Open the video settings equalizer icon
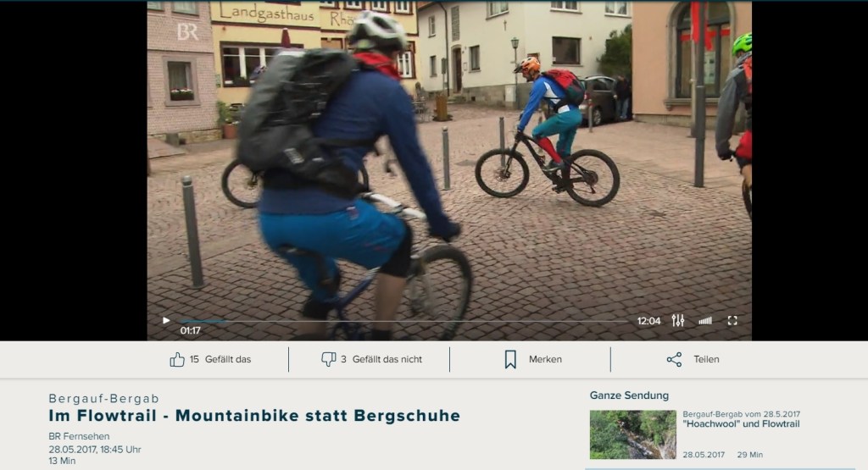This screenshot has height=470, width=868. coord(677,321)
